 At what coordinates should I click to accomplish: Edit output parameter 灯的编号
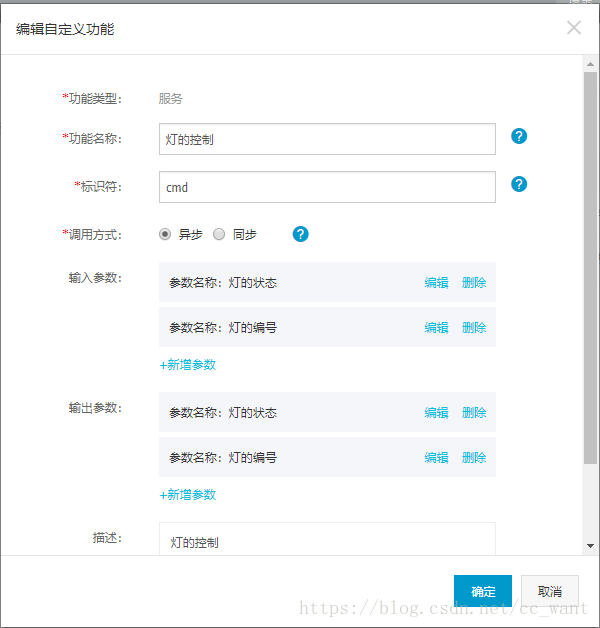(x=436, y=457)
